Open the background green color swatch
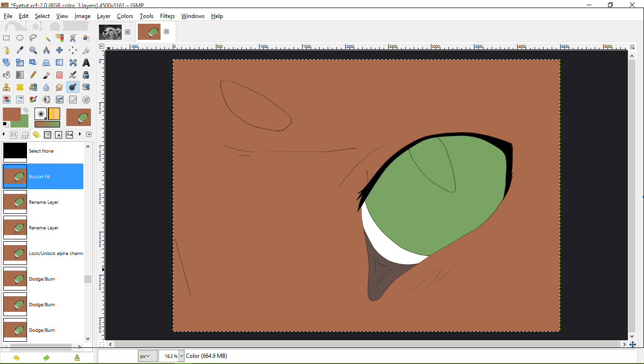The image size is (644, 364). (23, 123)
